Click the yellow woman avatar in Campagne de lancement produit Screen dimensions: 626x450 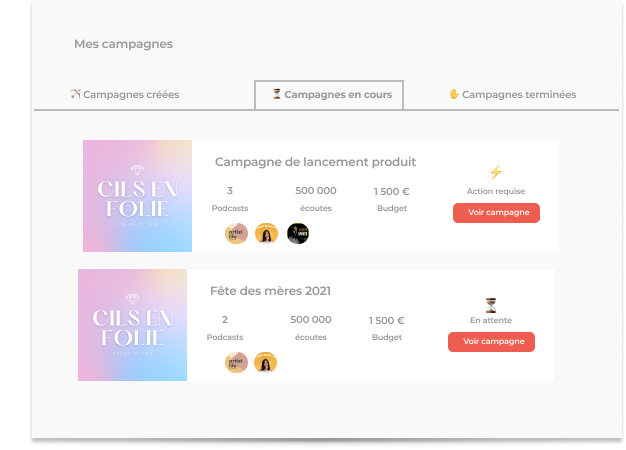(x=266, y=233)
